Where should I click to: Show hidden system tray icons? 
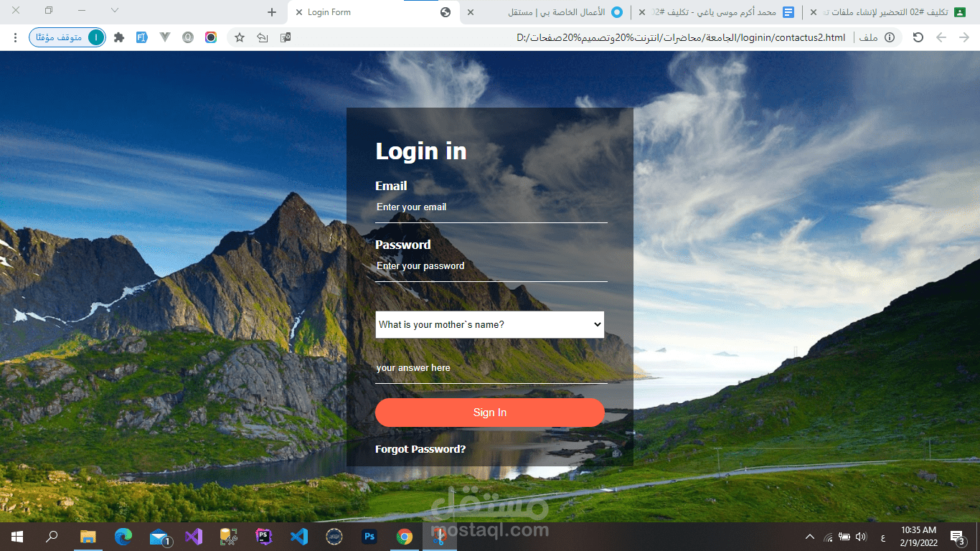(810, 537)
